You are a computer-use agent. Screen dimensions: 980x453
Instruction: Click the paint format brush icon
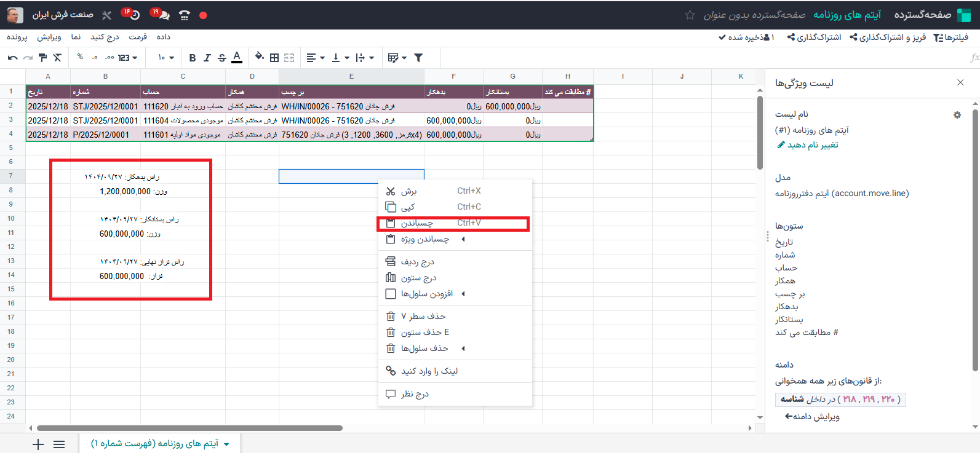[x=42, y=58]
